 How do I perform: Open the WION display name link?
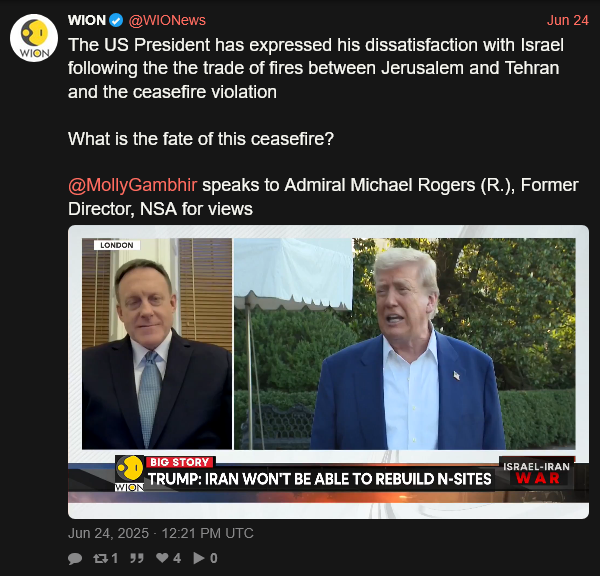point(87,20)
